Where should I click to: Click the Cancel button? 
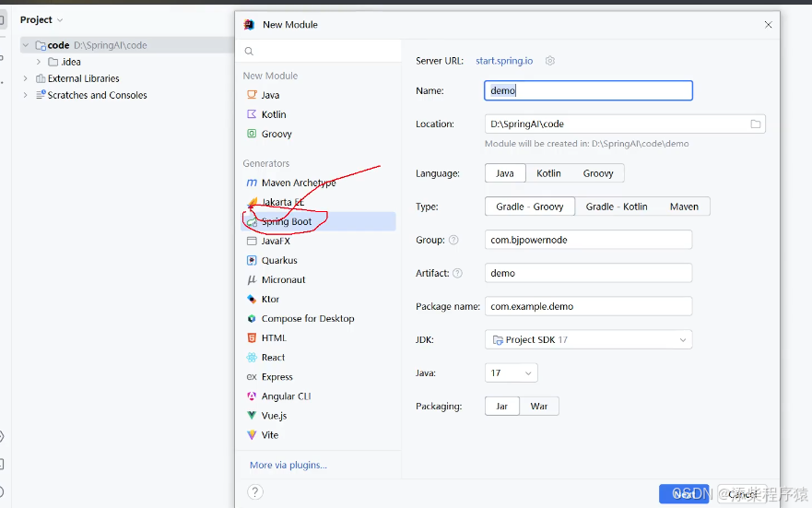tap(743, 494)
